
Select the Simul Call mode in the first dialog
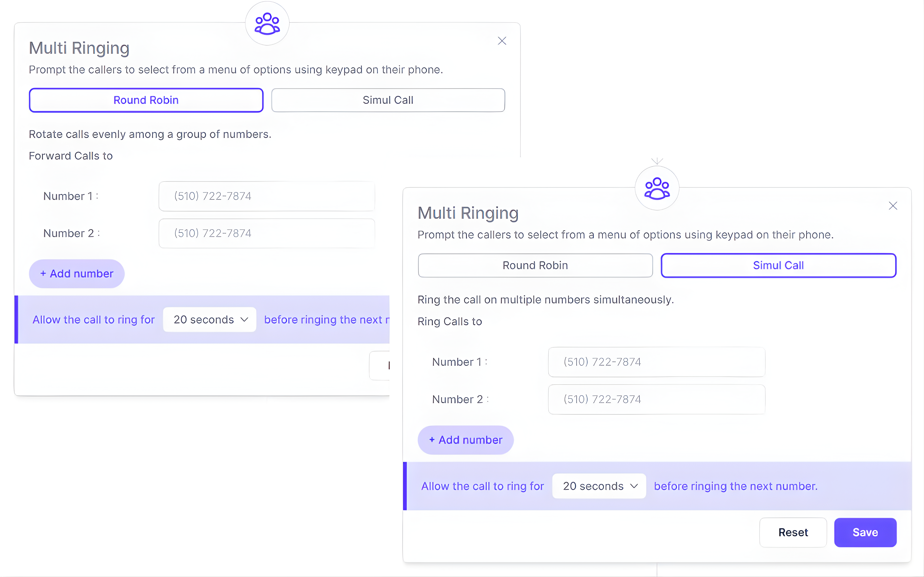[388, 100]
